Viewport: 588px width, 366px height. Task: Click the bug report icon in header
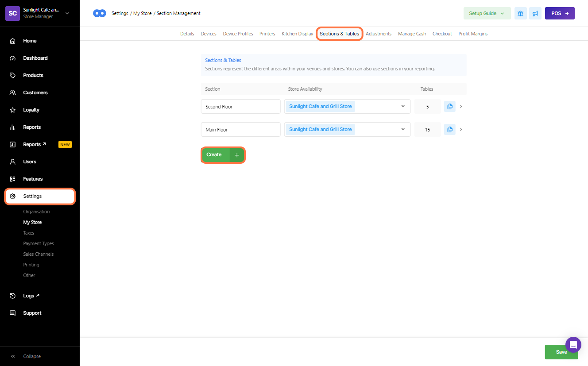tap(520, 13)
